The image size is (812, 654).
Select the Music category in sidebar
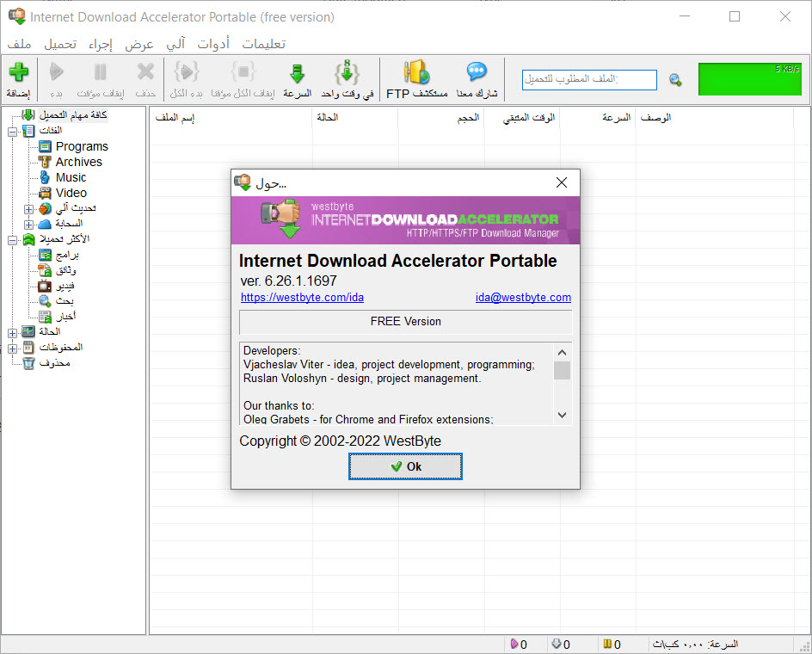tap(71, 177)
